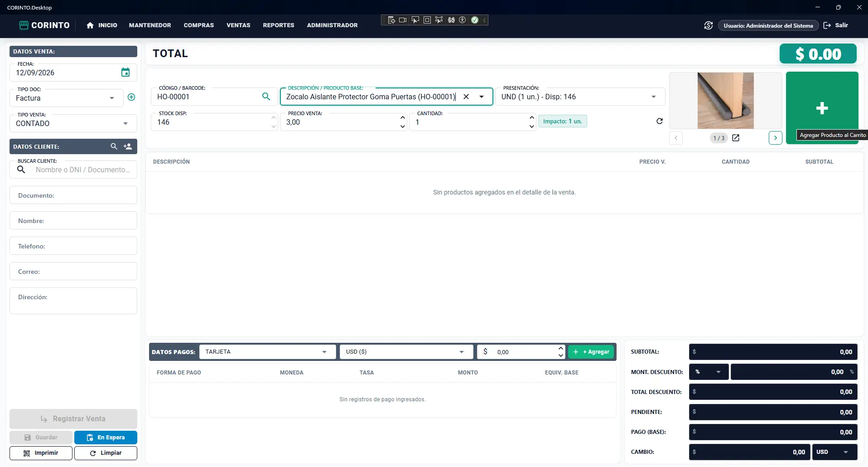Click the refresh icon beside Impacto badge

pyautogui.click(x=660, y=121)
